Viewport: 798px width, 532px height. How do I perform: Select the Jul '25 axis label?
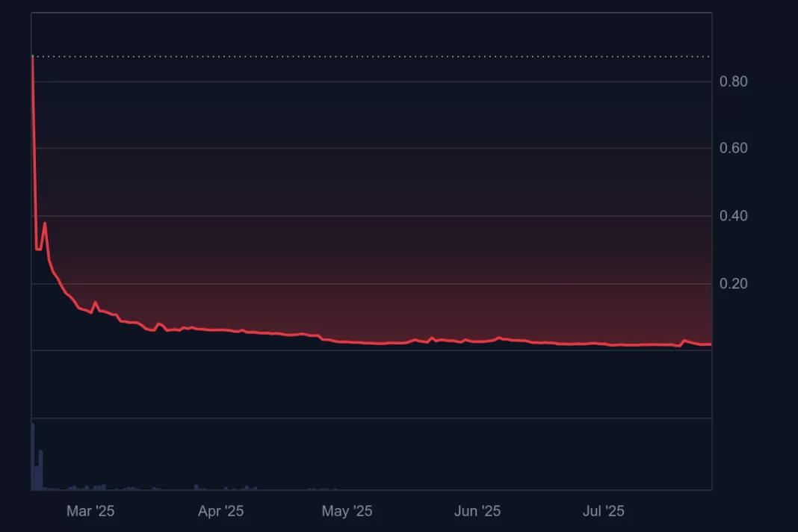click(x=603, y=511)
